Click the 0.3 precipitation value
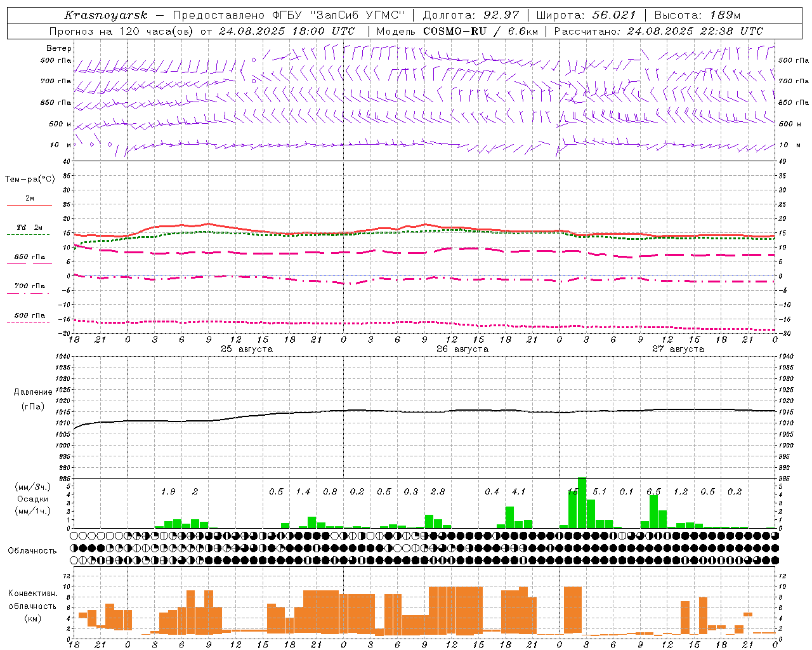This screenshot has width=812, height=650. click(411, 492)
